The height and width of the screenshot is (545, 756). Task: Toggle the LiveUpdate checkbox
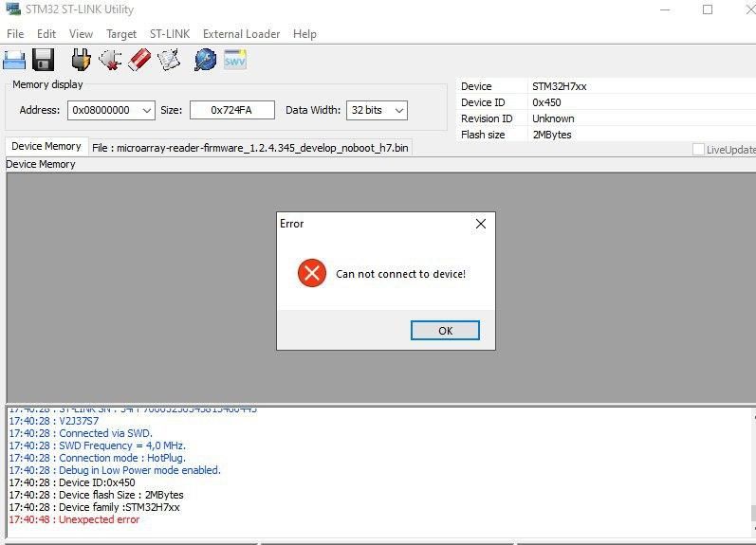pos(698,150)
